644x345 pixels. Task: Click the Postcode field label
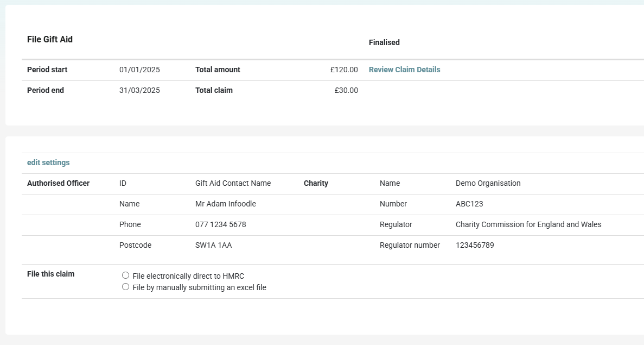136,245
